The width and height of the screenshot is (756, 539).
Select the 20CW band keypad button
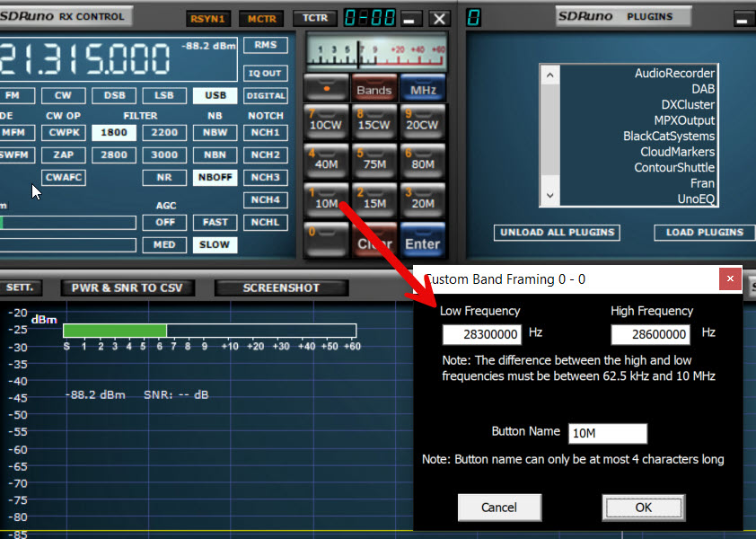pyautogui.click(x=422, y=121)
